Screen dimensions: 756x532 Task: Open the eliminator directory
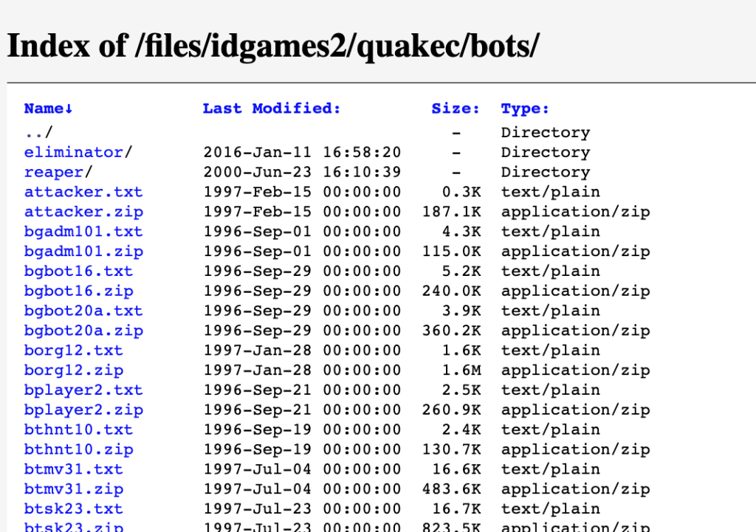pos(74,153)
